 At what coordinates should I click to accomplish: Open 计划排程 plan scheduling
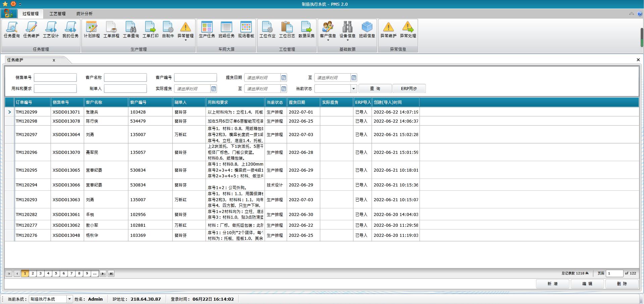point(92,30)
